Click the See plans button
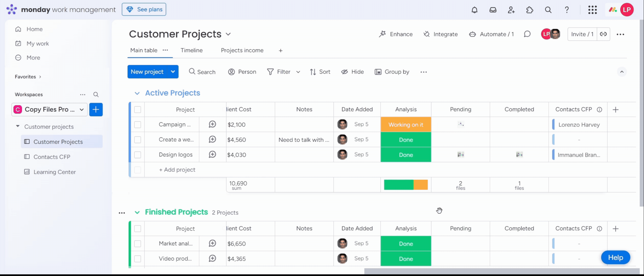 click(144, 9)
